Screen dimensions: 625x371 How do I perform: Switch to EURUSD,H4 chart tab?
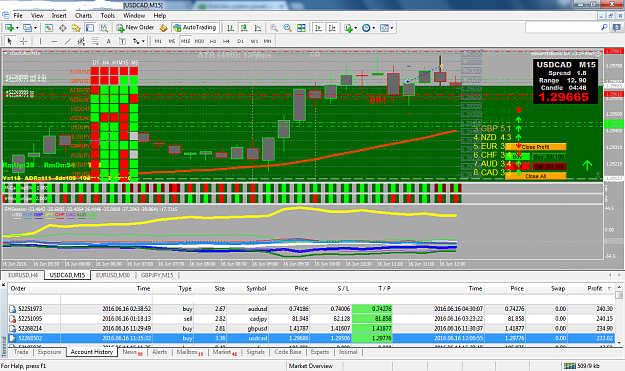coord(23,275)
